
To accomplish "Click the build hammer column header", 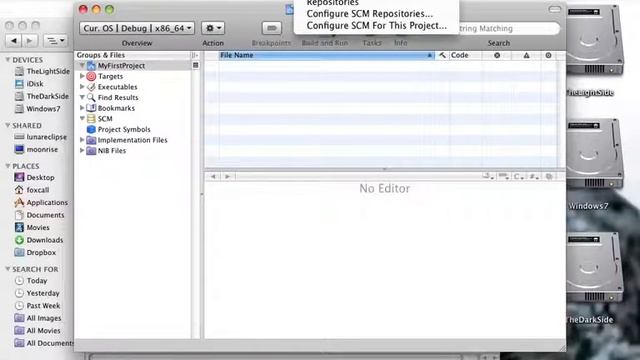I will (442, 55).
